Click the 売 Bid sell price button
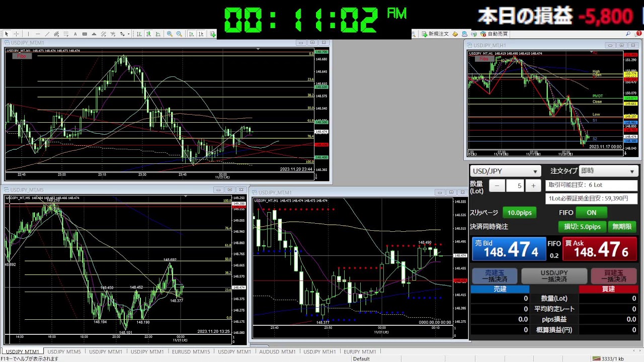This screenshot has height=362, width=644. (508, 249)
